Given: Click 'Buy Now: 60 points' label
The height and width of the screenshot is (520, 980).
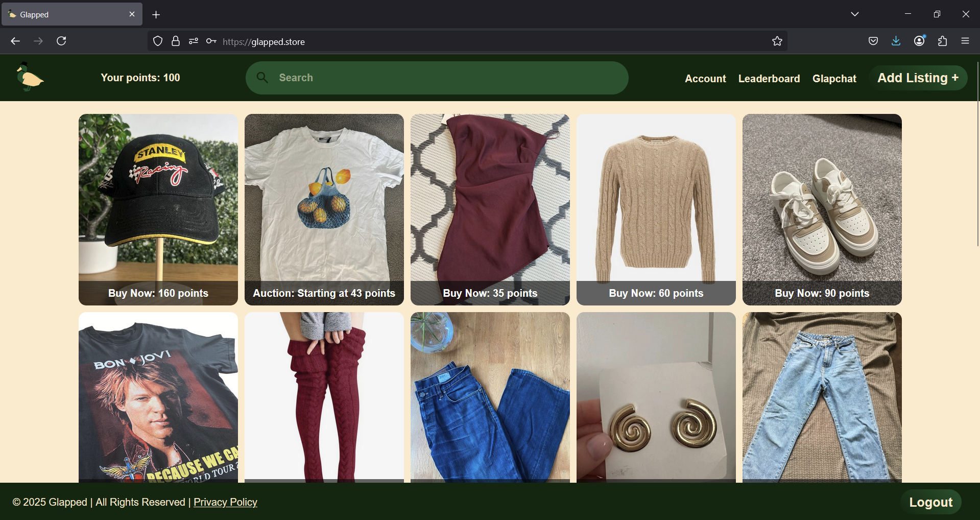Looking at the screenshot, I should [x=656, y=293].
